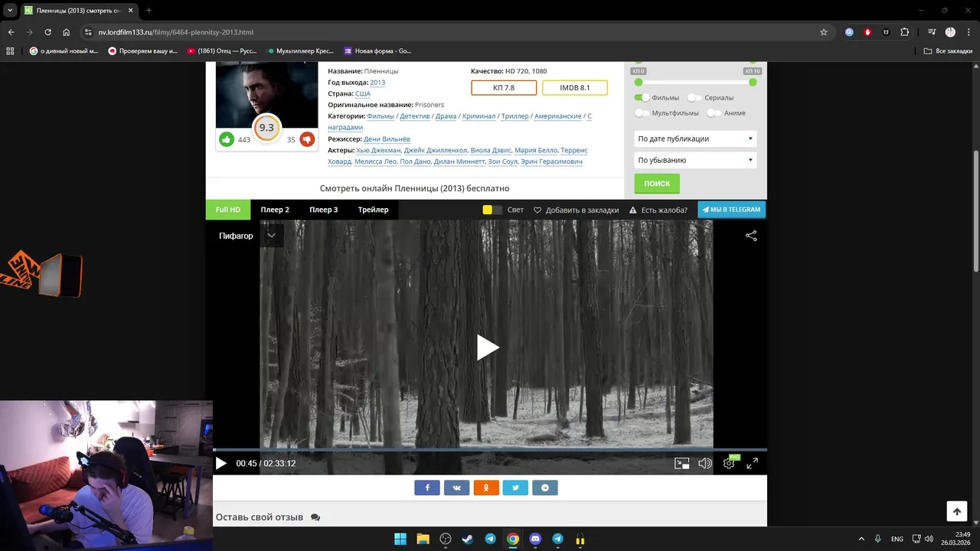The width and height of the screenshot is (980, 551).
Task: Open the Хью Джекман actor link
Action: (378, 151)
